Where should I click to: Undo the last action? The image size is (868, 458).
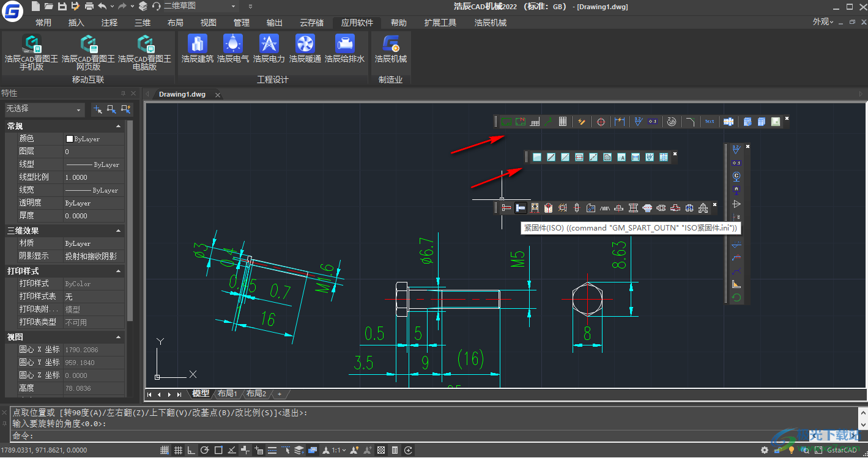(102, 6)
